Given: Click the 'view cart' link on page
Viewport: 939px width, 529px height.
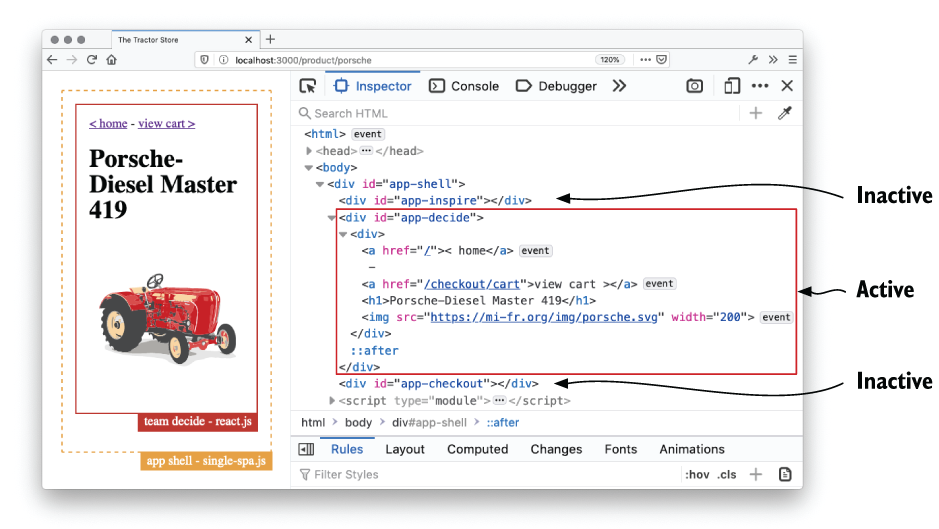Looking at the screenshot, I should coord(166,123).
